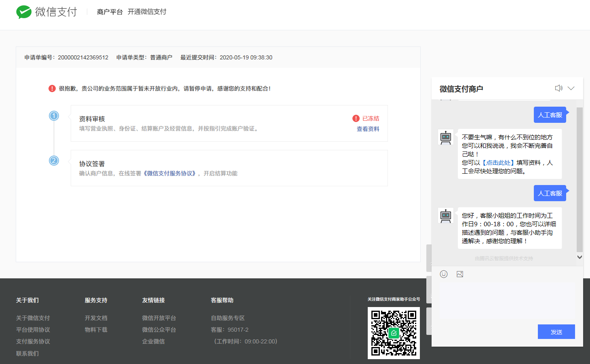The image size is (590, 364).
Task: Click the WeChat Pay green logo icon
Action: pyautogui.click(x=24, y=12)
